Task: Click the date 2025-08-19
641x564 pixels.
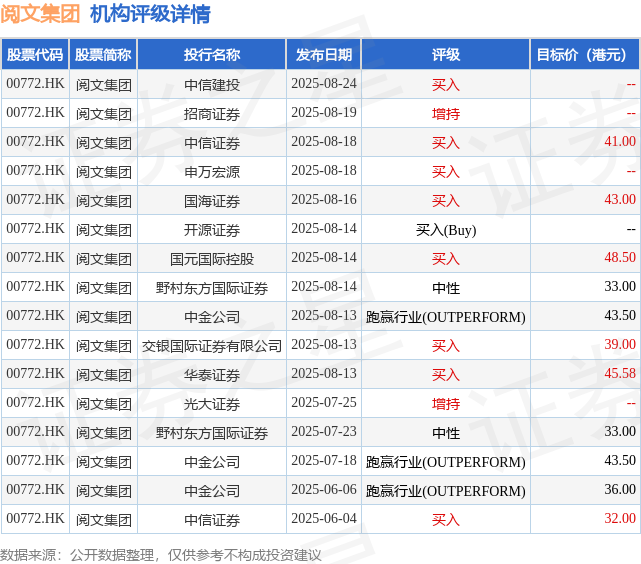Action: point(324,113)
